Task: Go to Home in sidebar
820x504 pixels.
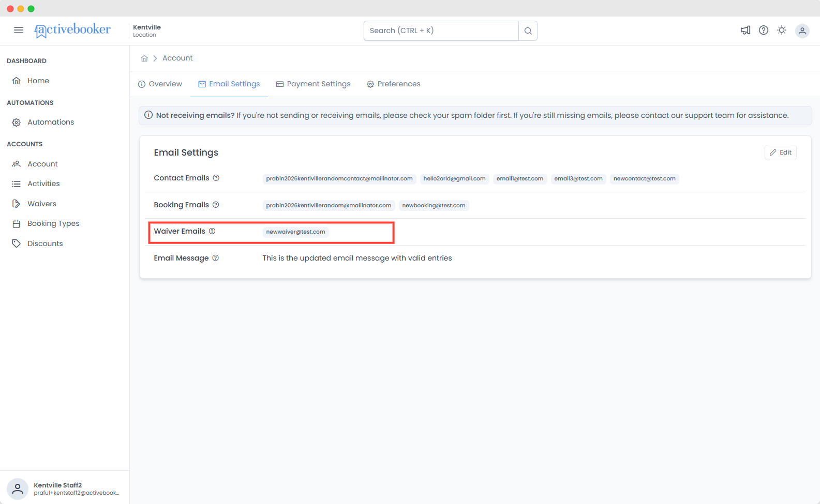Action: (38, 81)
